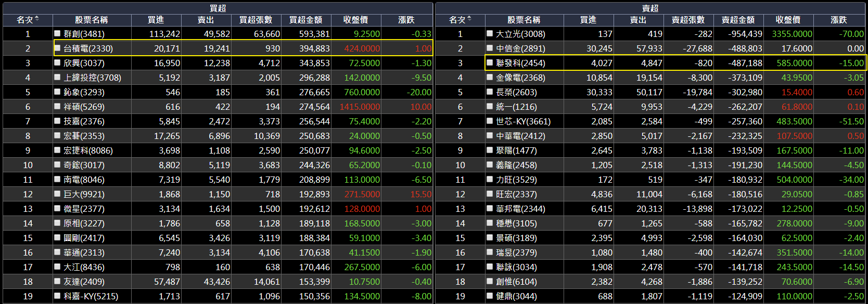Open stock 健鼎(3044)
This screenshot has width=868, height=304.
[516, 296]
